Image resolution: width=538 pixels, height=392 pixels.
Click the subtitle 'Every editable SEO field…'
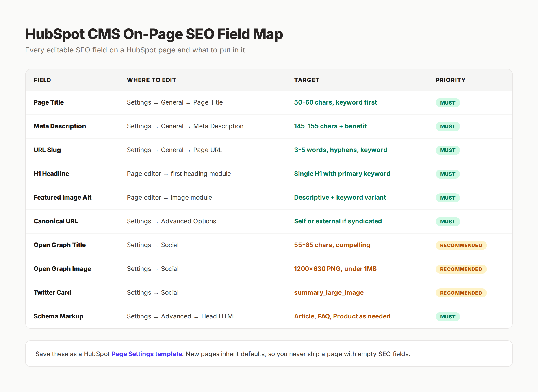point(136,50)
